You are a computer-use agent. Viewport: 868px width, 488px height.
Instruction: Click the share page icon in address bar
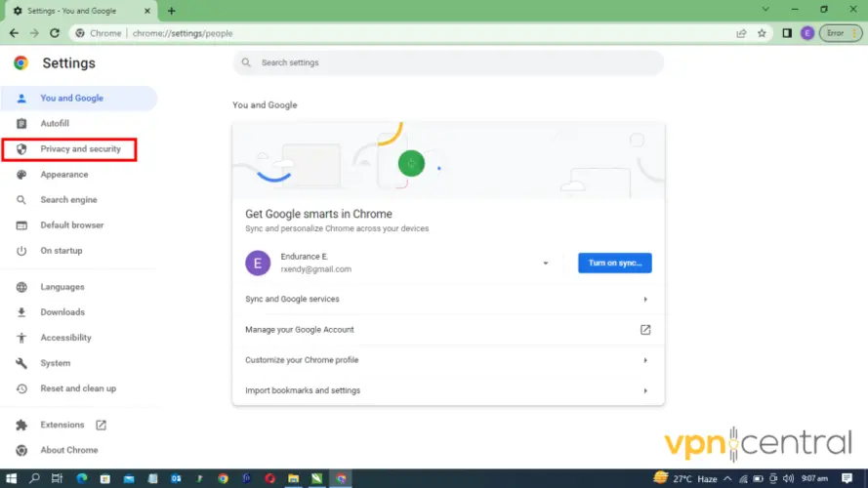(741, 33)
